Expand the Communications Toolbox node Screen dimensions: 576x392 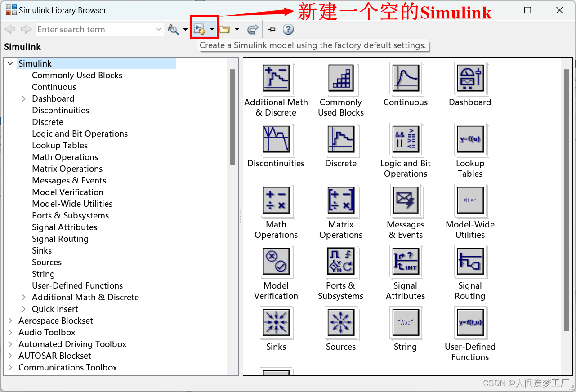tap(10, 368)
